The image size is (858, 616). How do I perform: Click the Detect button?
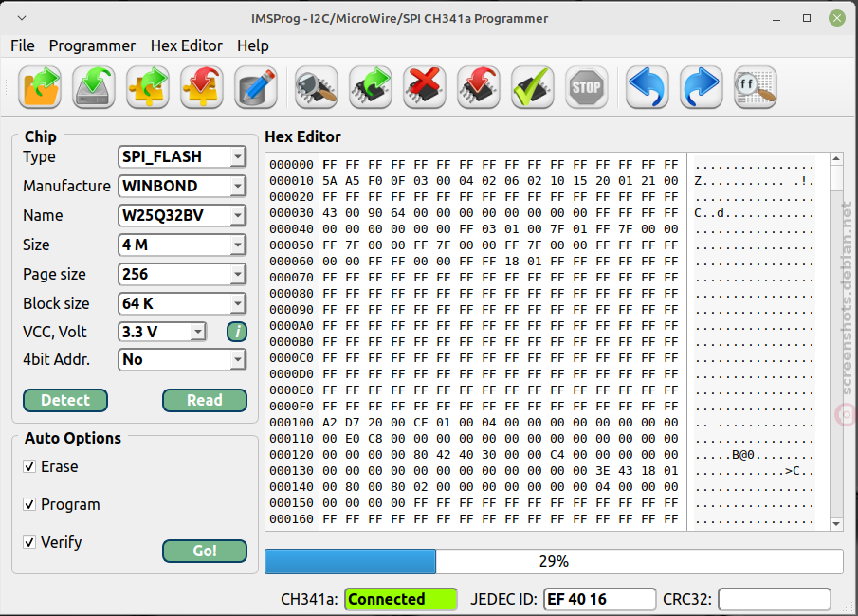pyautogui.click(x=65, y=400)
